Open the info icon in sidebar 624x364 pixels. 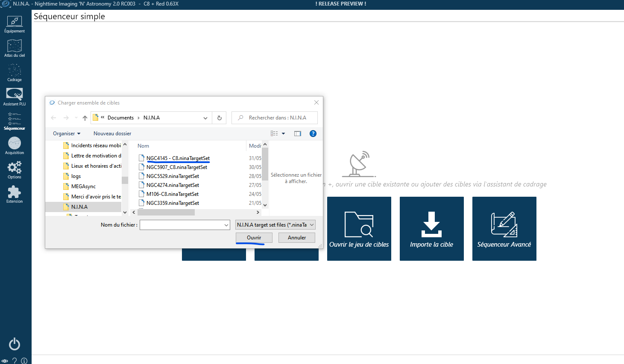pyautogui.click(x=24, y=361)
